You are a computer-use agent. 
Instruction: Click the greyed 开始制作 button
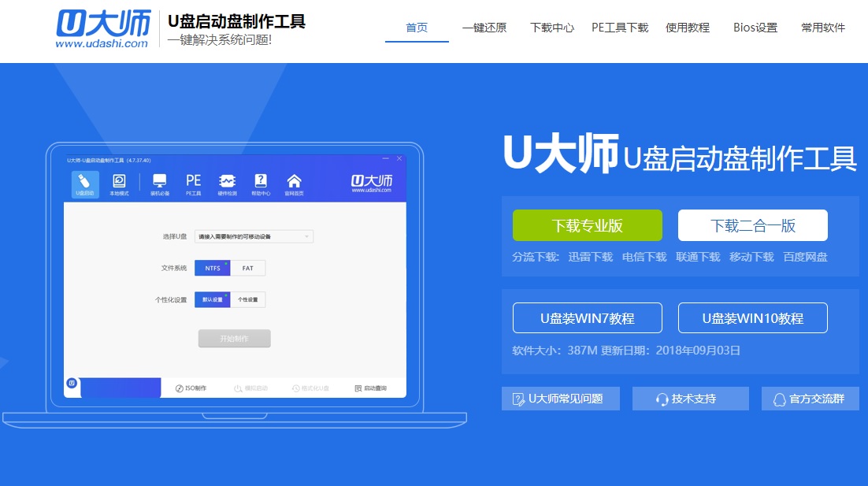[234, 339]
